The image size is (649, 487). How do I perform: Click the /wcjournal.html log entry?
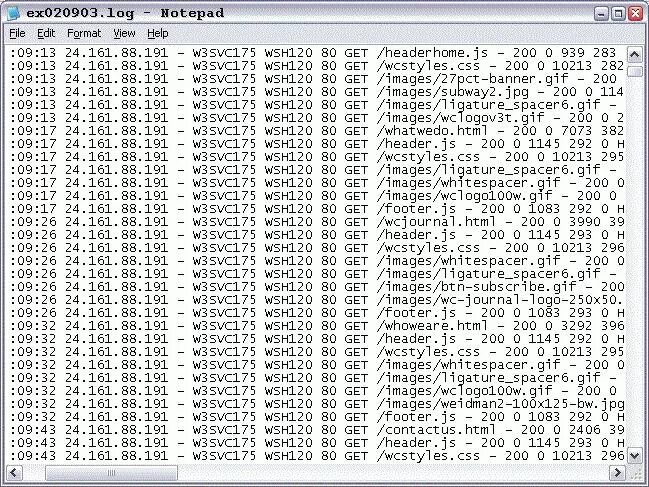pos(317,222)
